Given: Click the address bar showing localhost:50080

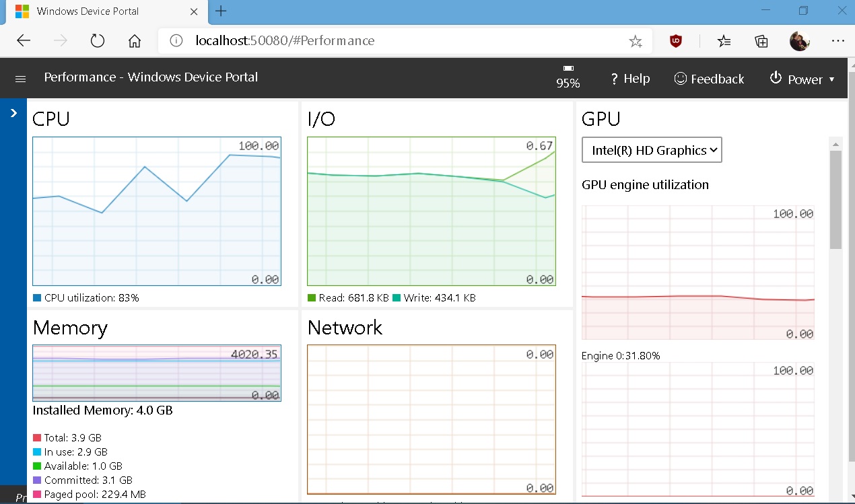Looking at the screenshot, I should click(x=404, y=40).
